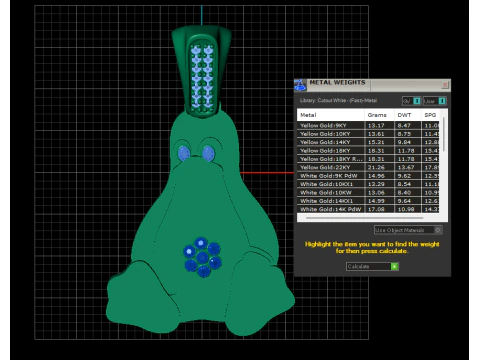Click the vertical scrollbar of metals table
Image resolution: width=480 pixels, height=360 pixels.
coord(444,133)
